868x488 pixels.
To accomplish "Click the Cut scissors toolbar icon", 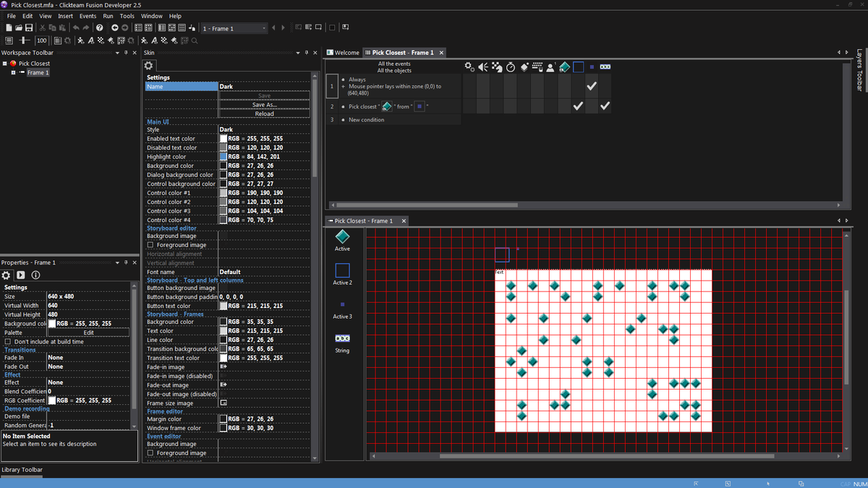I will [43, 27].
